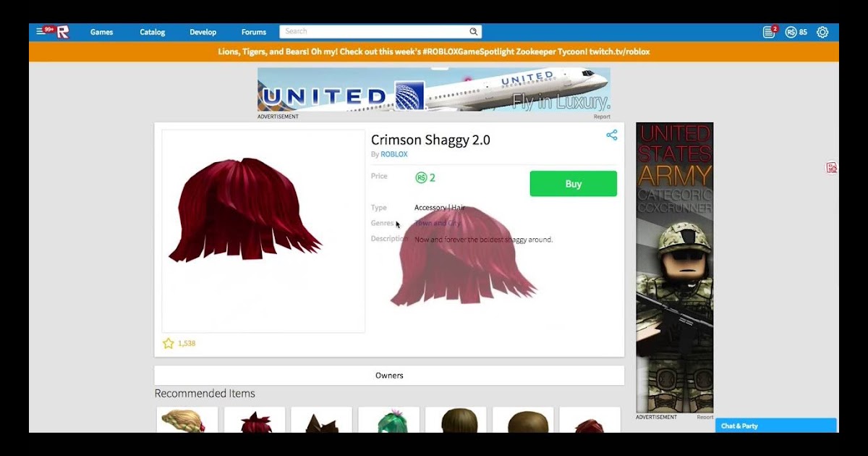Click the description text about boldest shaggy
This screenshot has height=456, width=868.
[483, 239]
